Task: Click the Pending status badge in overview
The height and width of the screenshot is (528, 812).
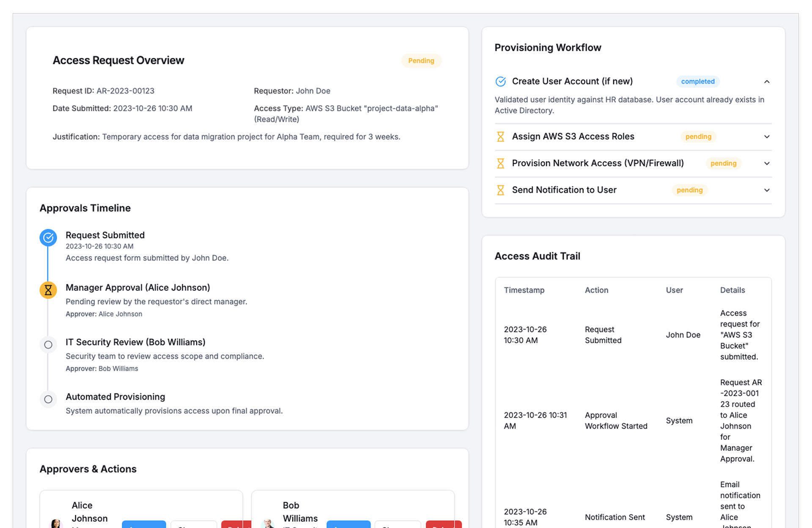Action: [421, 60]
